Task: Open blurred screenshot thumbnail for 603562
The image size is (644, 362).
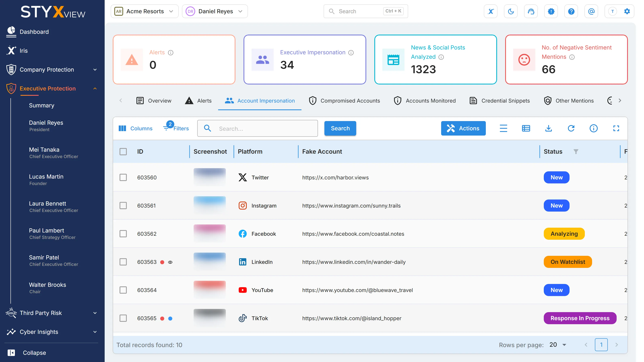Action: pyautogui.click(x=210, y=233)
